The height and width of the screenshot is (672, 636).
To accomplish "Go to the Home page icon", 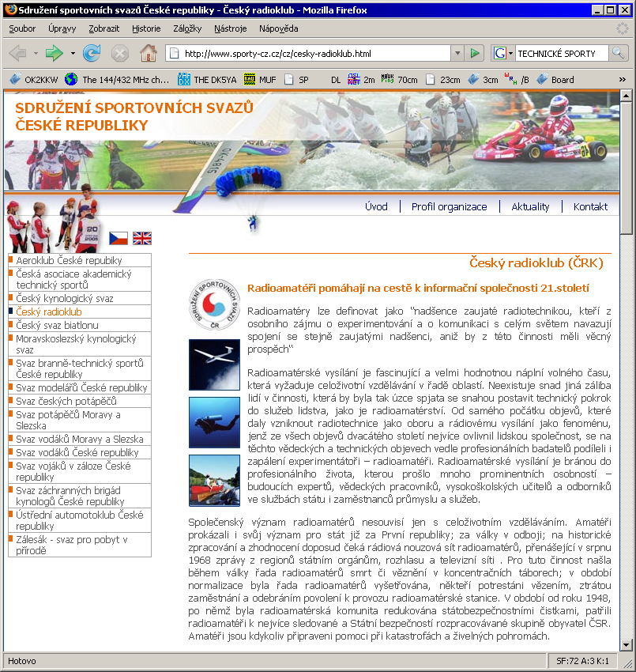I will (x=149, y=53).
